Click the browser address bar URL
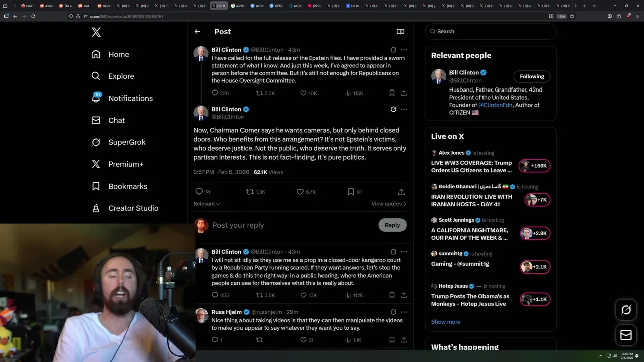Image resolution: width=644 pixels, height=362 pixels. pos(126,16)
